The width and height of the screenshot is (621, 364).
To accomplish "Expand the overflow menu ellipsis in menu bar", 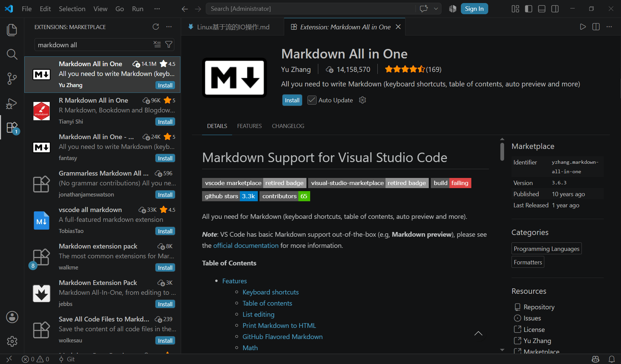I will pos(157,9).
